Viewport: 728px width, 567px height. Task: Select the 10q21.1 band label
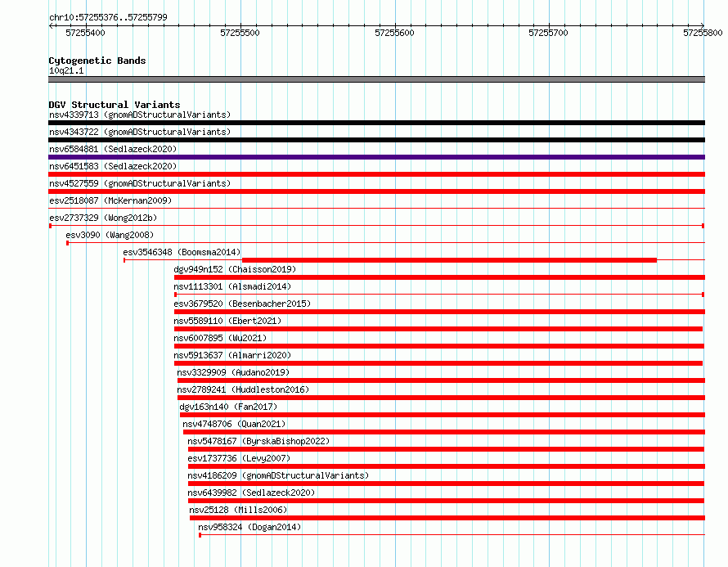tap(66, 70)
